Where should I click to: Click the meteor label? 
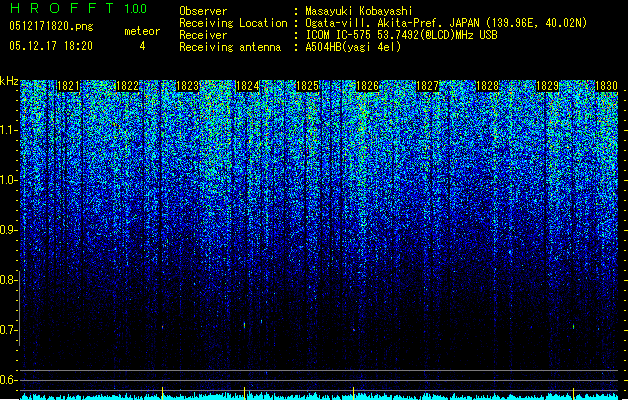click(142, 31)
